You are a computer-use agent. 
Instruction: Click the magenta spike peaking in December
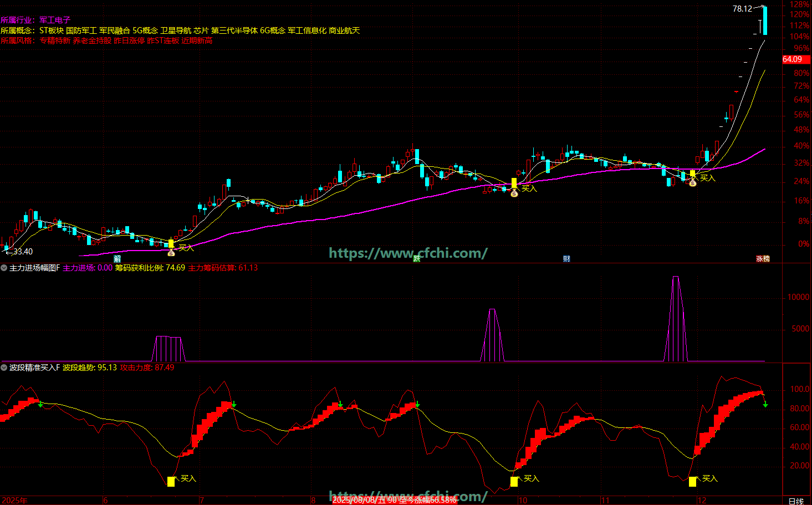(676, 319)
